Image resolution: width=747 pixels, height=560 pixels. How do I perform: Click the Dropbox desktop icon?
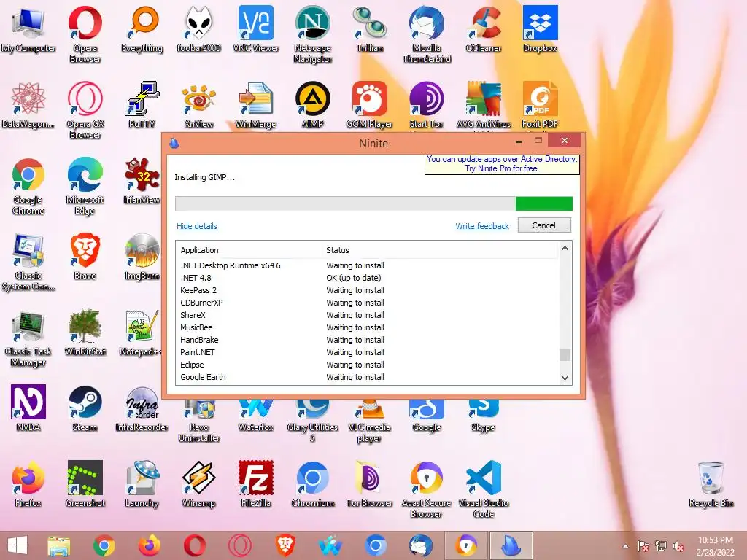pos(540,29)
